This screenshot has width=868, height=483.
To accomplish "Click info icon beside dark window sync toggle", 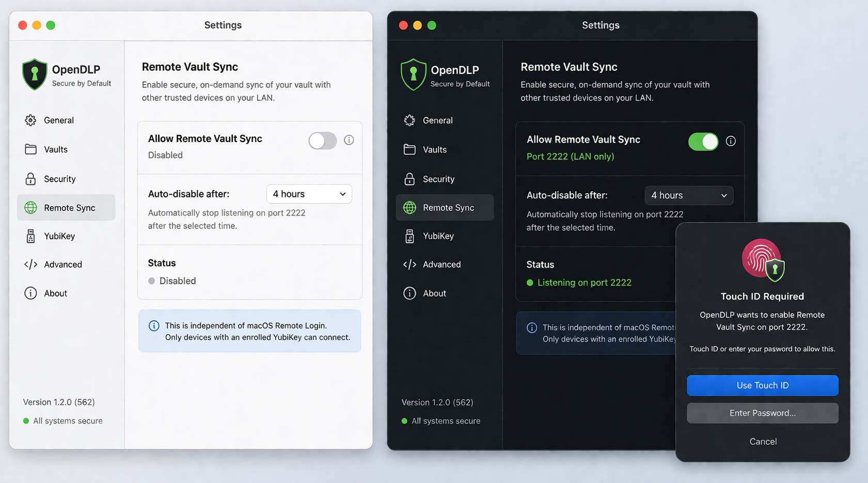I will tap(731, 141).
